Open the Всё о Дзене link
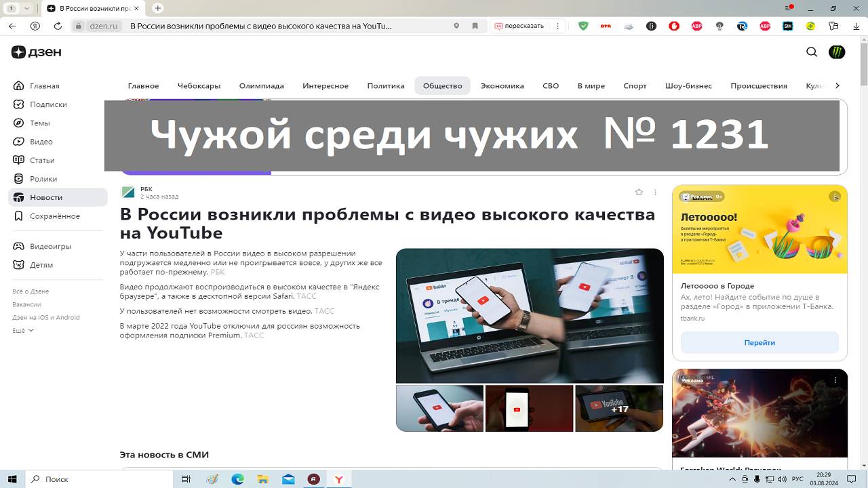The width and height of the screenshot is (868, 488). (x=31, y=291)
